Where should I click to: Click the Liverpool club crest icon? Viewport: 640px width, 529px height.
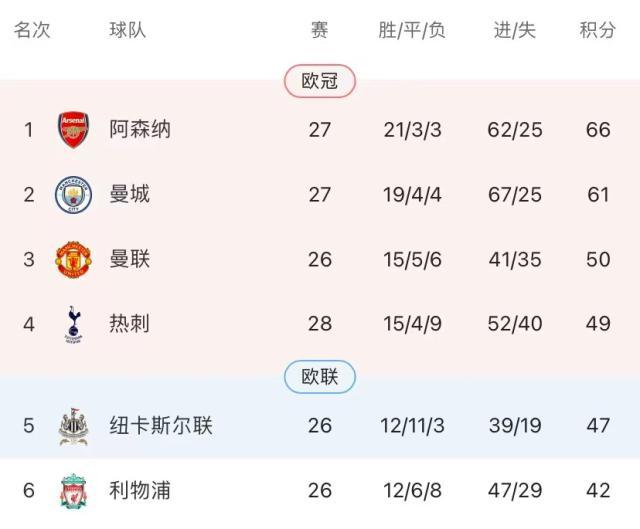[73, 490]
